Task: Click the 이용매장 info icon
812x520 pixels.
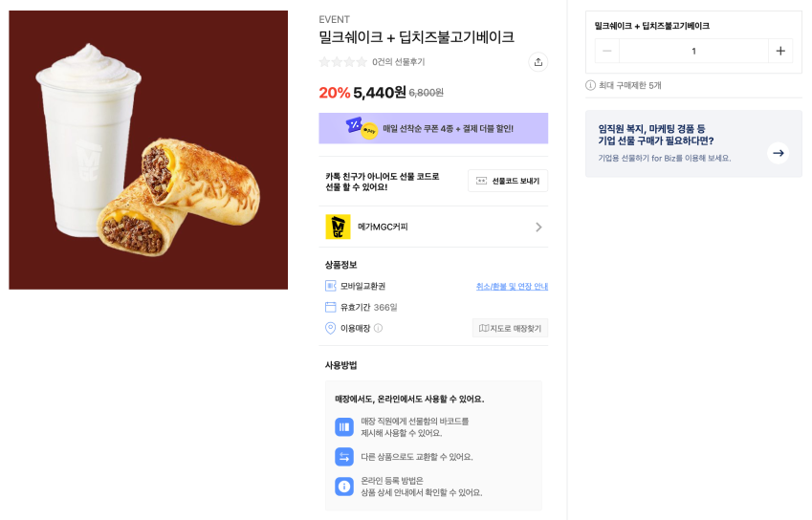Action: 378,329
